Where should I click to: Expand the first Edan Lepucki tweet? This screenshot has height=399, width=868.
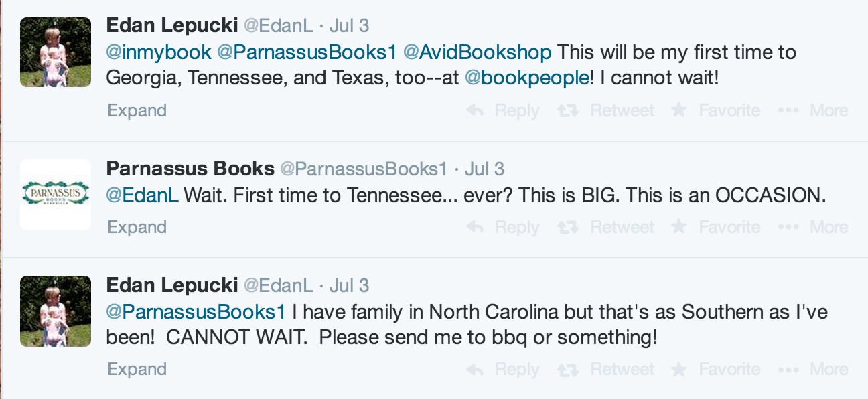(x=137, y=110)
